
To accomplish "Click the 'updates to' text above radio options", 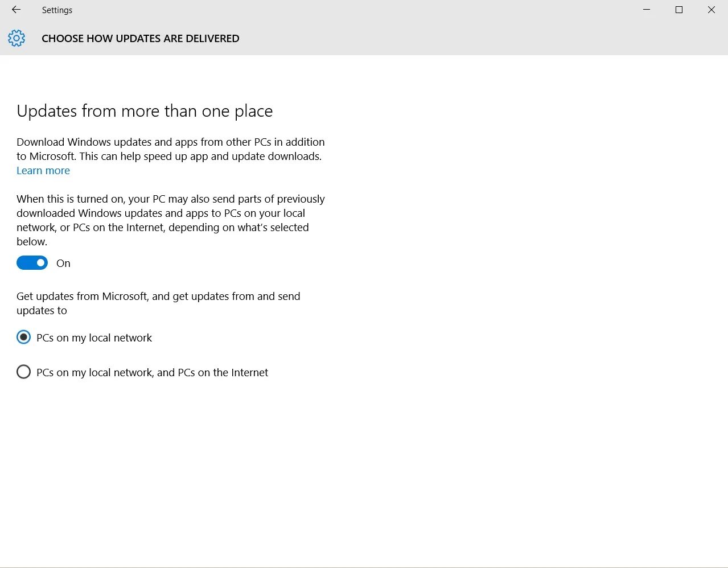I will [42, 311].
